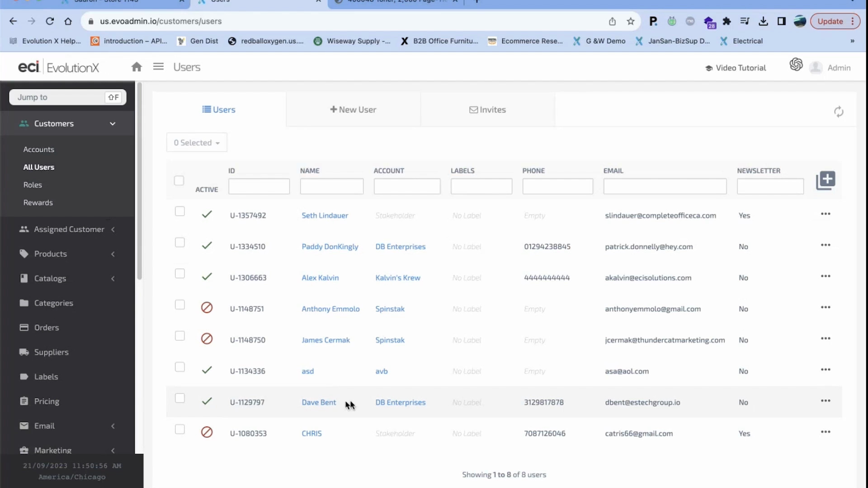Screen dimensions: 868x488
Task: Open three-dot menu for CHRIS row
Action: 826,432
